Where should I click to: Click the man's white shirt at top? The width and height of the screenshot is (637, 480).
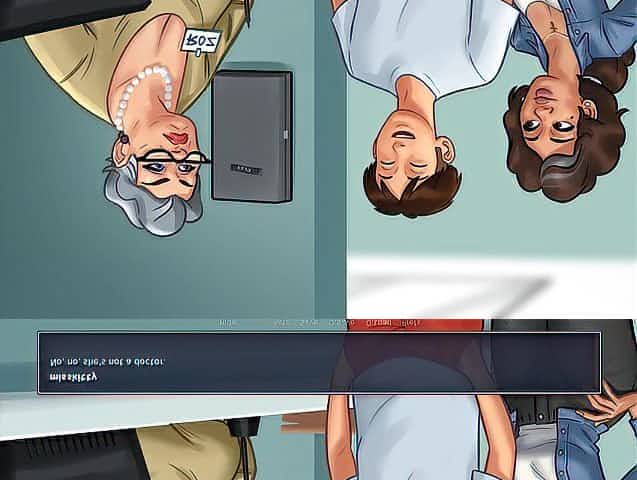tap(420, 40)
